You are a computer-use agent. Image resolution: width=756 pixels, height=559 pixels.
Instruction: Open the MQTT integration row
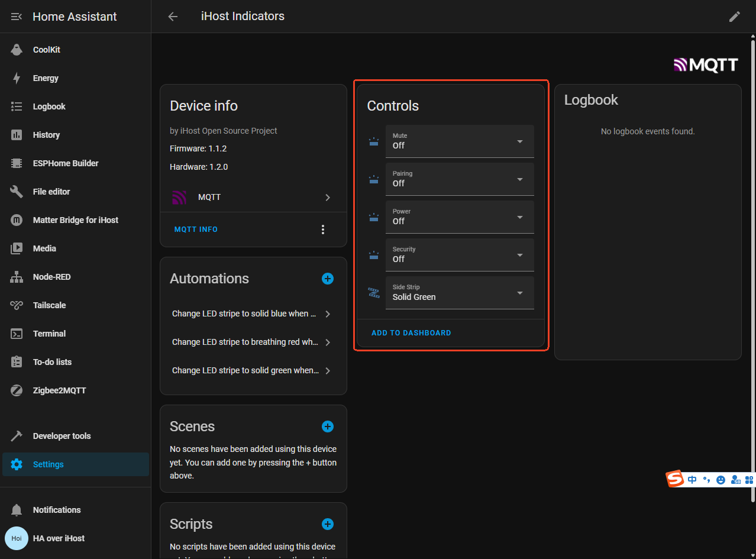click(x=253, y=198)
